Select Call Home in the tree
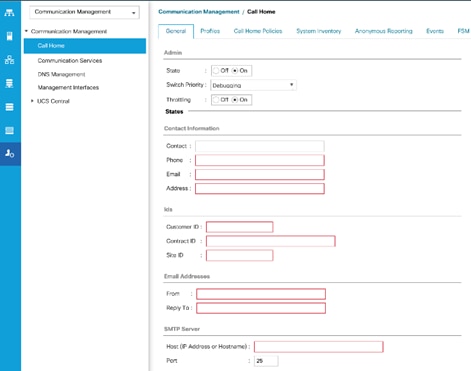The height and width of the screenshot is (371, 471). pyautogui.click(x=85, y=46)
